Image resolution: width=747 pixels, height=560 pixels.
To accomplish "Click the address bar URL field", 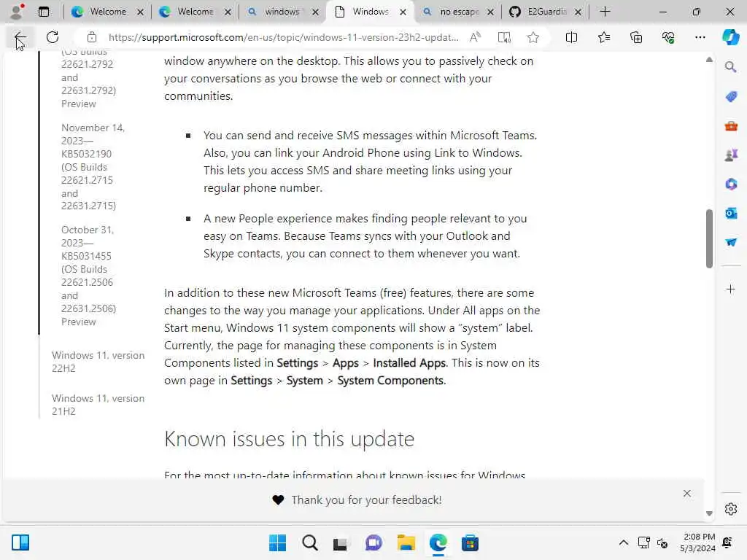I will click(x=284, y=37).
